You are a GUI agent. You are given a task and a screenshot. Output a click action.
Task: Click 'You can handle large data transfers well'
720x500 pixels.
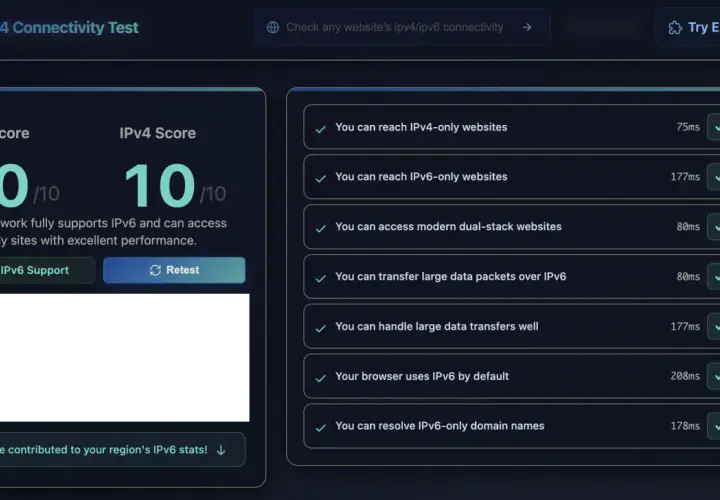click(x=437, y=326)
